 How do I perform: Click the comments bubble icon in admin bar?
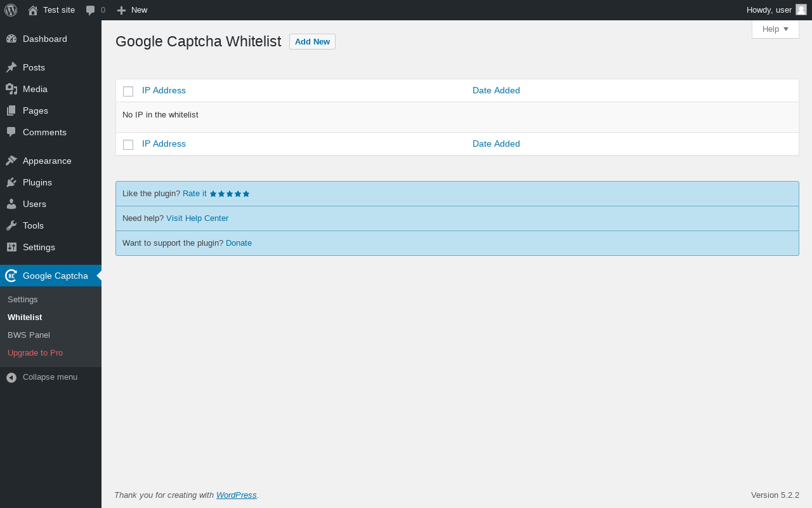pos(91,10)
